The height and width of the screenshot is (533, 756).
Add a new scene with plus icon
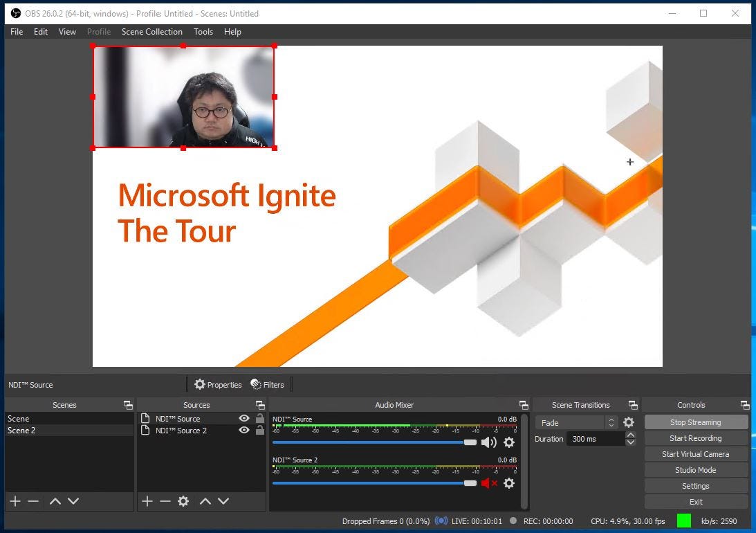pos(15,501)
